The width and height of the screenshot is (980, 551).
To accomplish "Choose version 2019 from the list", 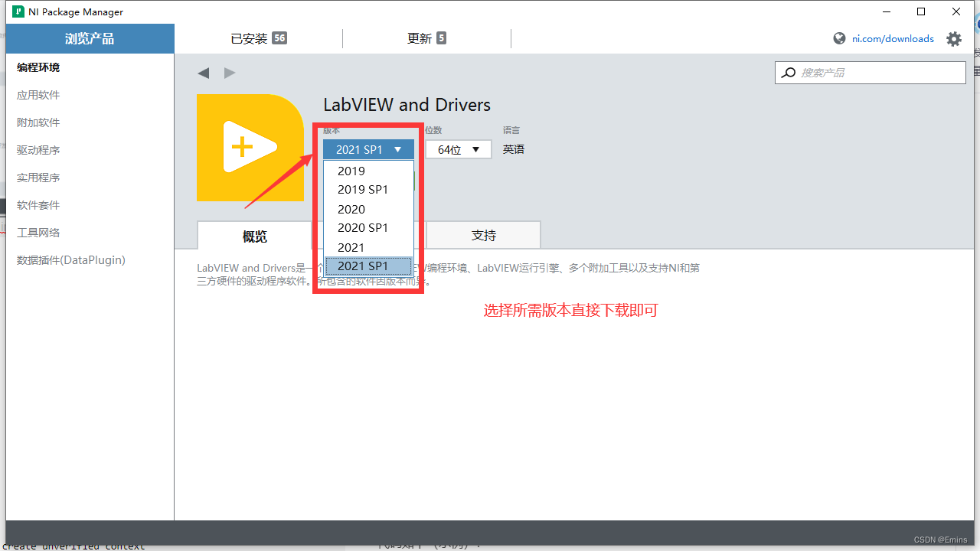I will tap(351, 171).
